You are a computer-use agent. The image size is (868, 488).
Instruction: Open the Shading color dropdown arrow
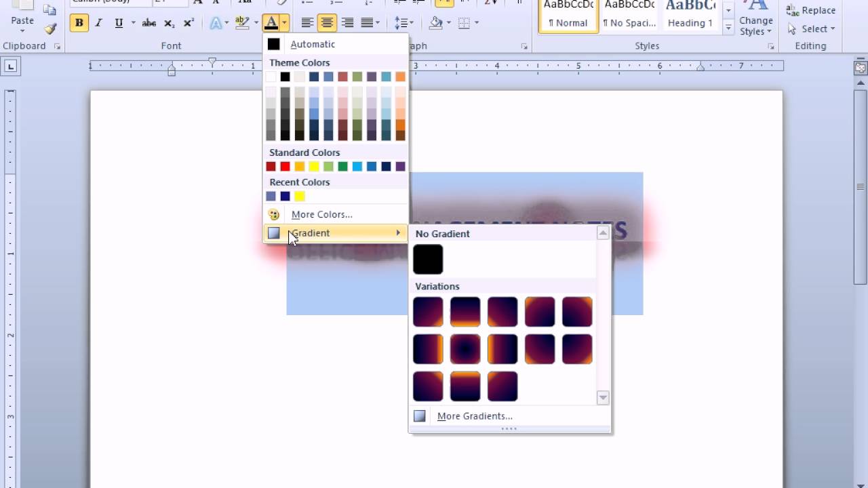[x=449, y=23]
